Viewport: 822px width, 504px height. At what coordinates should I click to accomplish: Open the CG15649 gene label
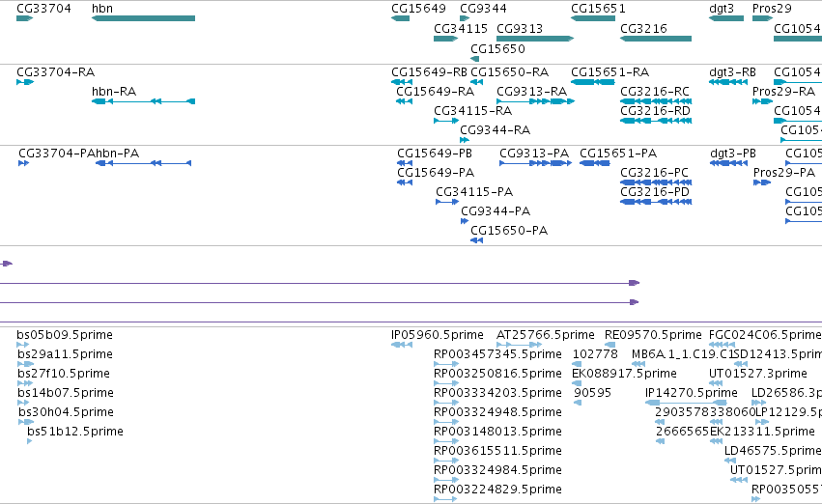[418, 9]
